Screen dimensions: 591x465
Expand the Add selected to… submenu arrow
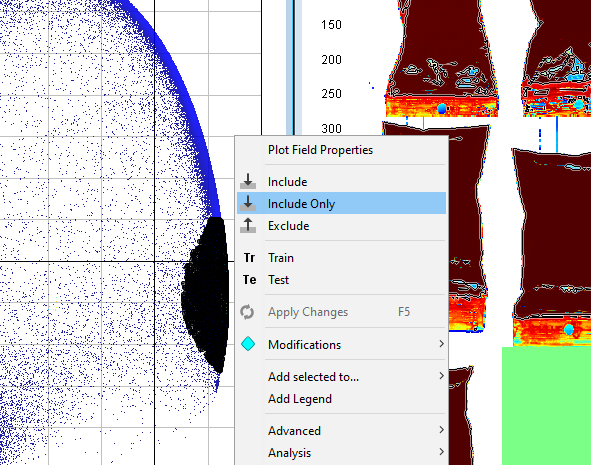[441, 376]
